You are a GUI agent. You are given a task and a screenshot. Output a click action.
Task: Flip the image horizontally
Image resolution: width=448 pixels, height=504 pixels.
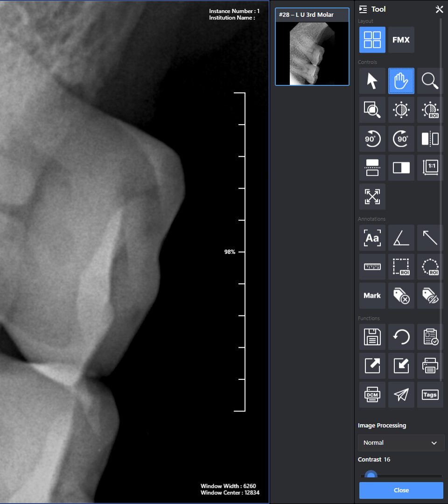click(x=430, y=139)
